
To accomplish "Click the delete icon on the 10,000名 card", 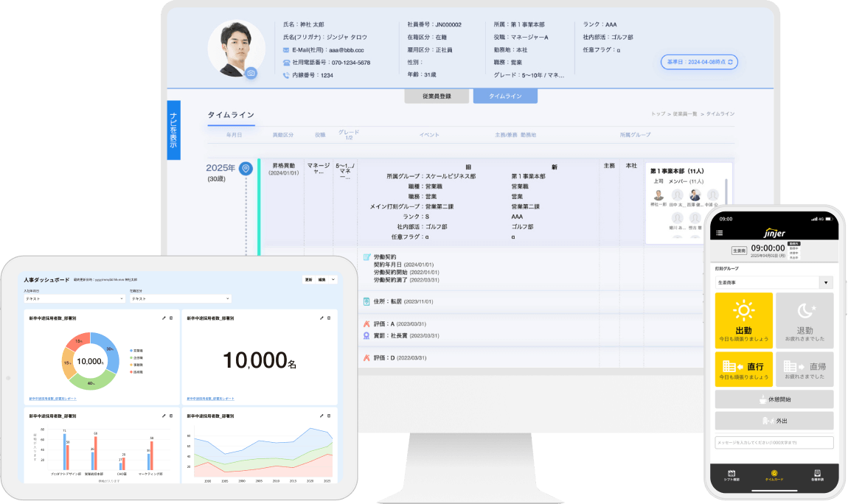I will pos(329,318).
